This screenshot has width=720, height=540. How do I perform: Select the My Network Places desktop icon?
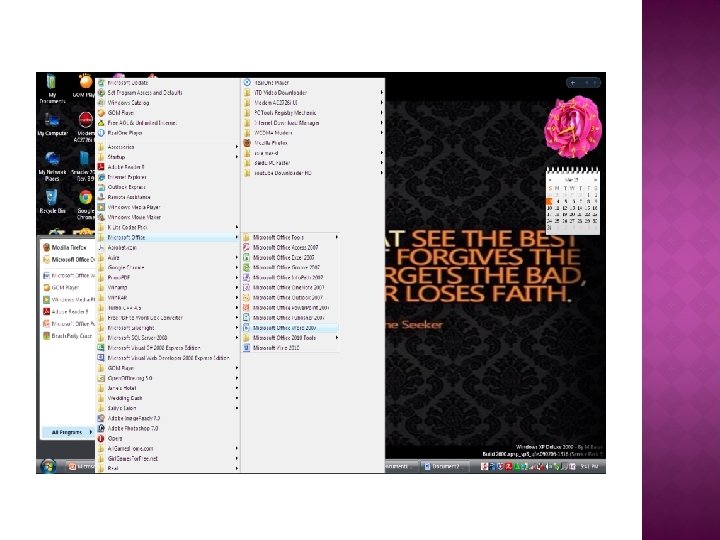pyautogui.click(x=52, y=167)
